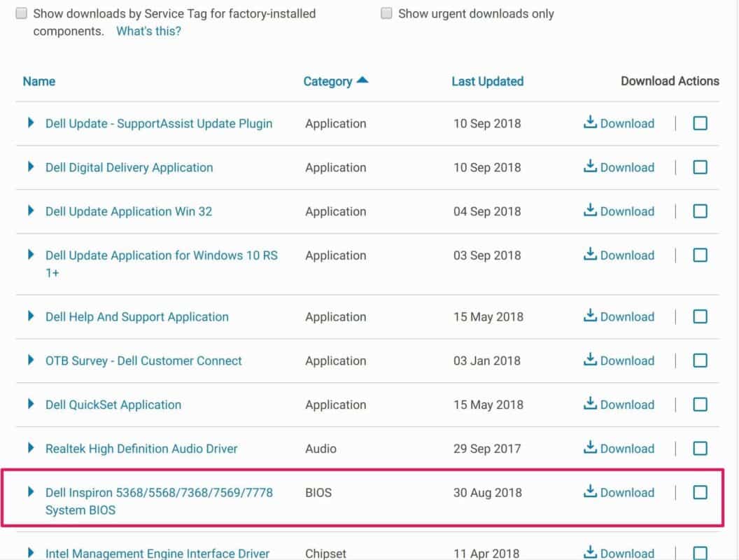
Task: Click the Chipset category cell
Action: (325, 554)
